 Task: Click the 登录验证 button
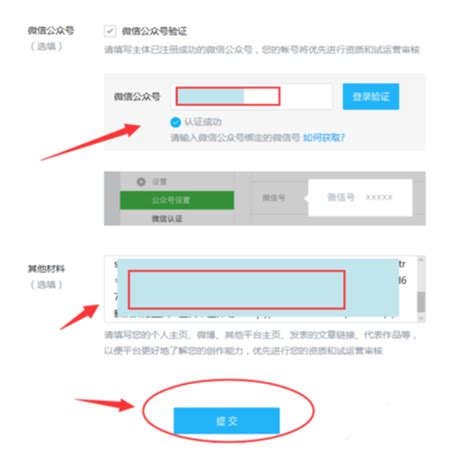coord(371,97)
